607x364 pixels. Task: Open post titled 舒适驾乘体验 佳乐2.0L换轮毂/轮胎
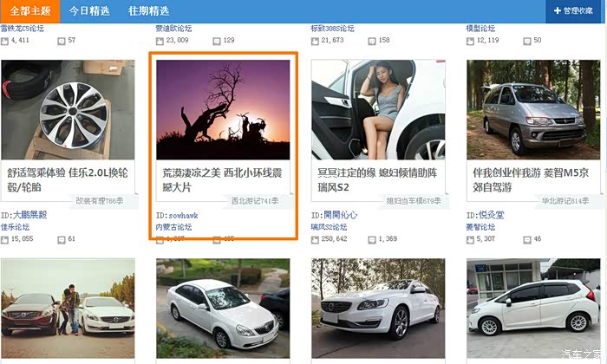tap(68, 180)
